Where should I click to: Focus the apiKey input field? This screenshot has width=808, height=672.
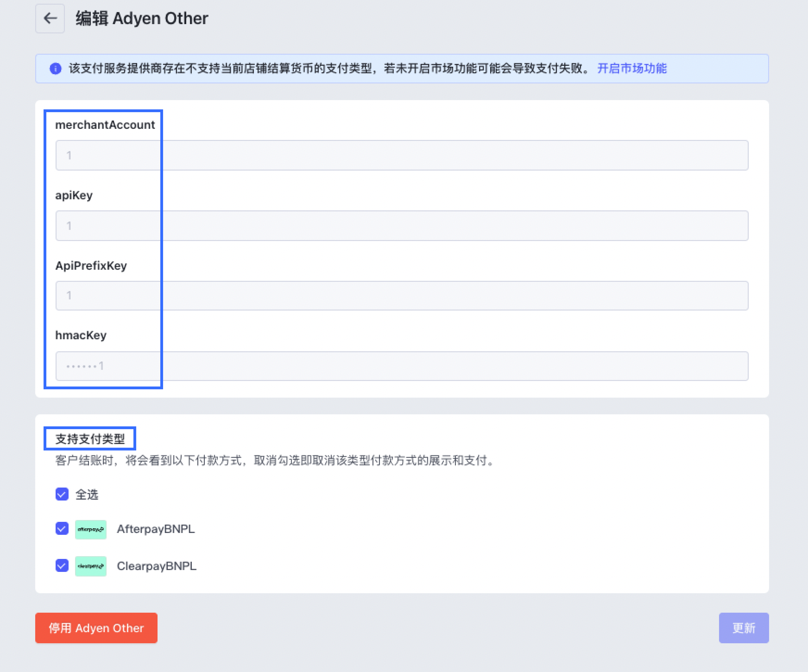(402, 225)
